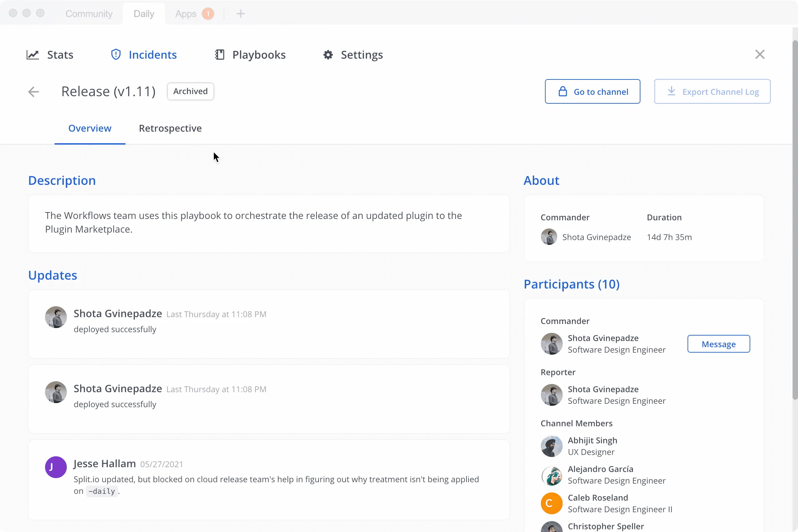Click the Participants (10) heading
This screenshot has width=798, height=532.
(x=572, y=284)
